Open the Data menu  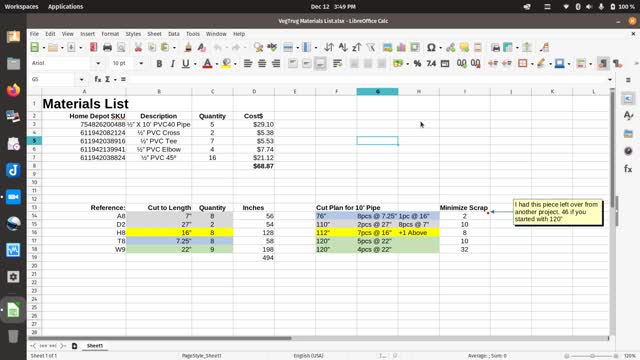coord(173,34)
